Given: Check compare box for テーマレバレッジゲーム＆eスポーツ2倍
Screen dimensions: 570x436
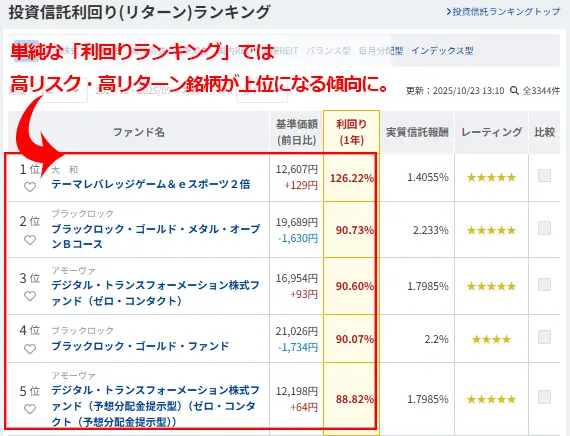Looking at the screenshot, I should click(544, 176).
